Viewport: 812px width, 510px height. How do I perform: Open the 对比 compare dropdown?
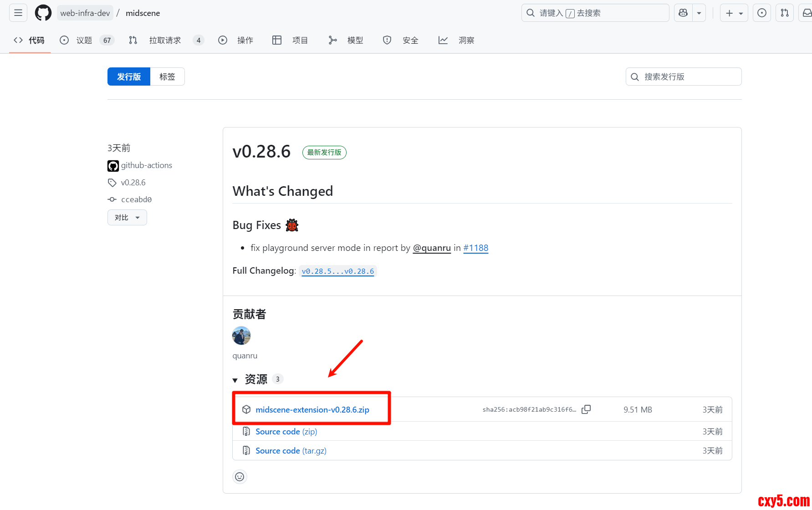point(127,218)
